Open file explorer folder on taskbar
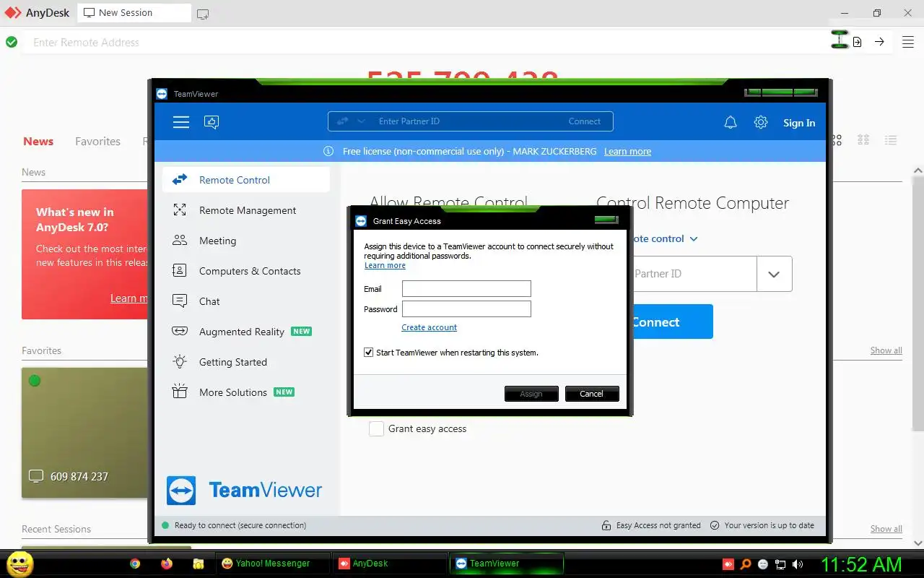The width and height of the screenshot is (924, 578). (x=199, y=564)
